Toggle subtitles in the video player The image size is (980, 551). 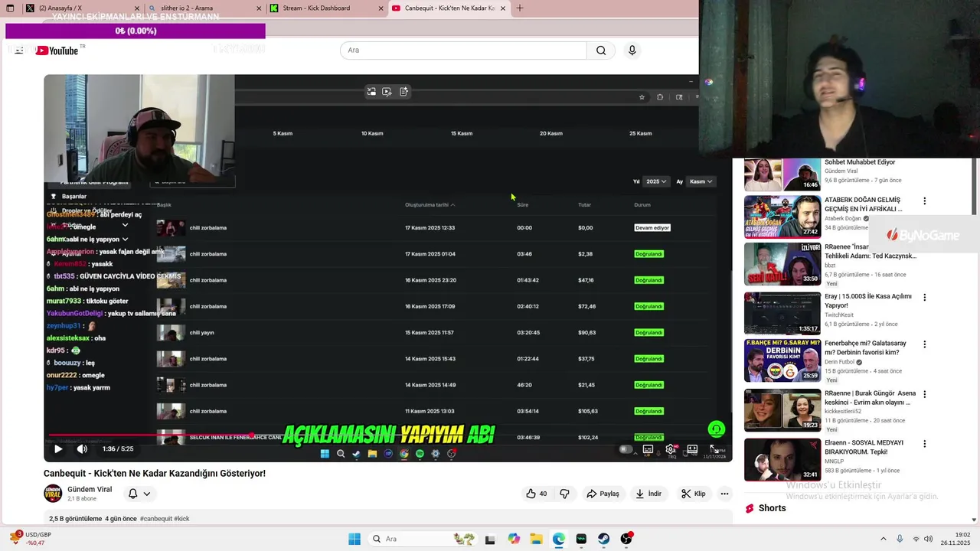(648, 449)
